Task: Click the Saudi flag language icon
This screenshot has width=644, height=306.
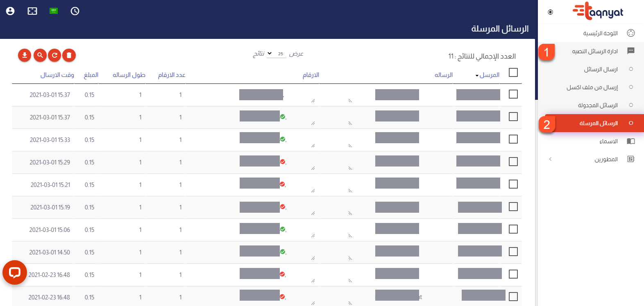Action: 54,11
